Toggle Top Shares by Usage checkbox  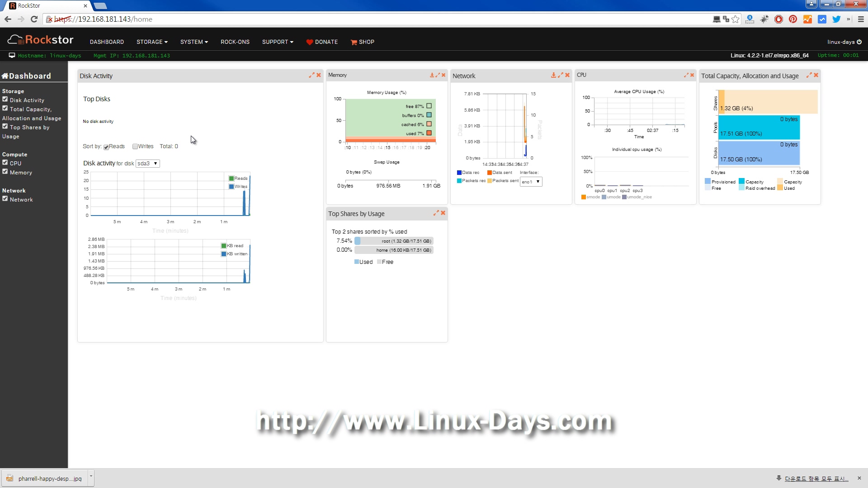coord(5,126)
